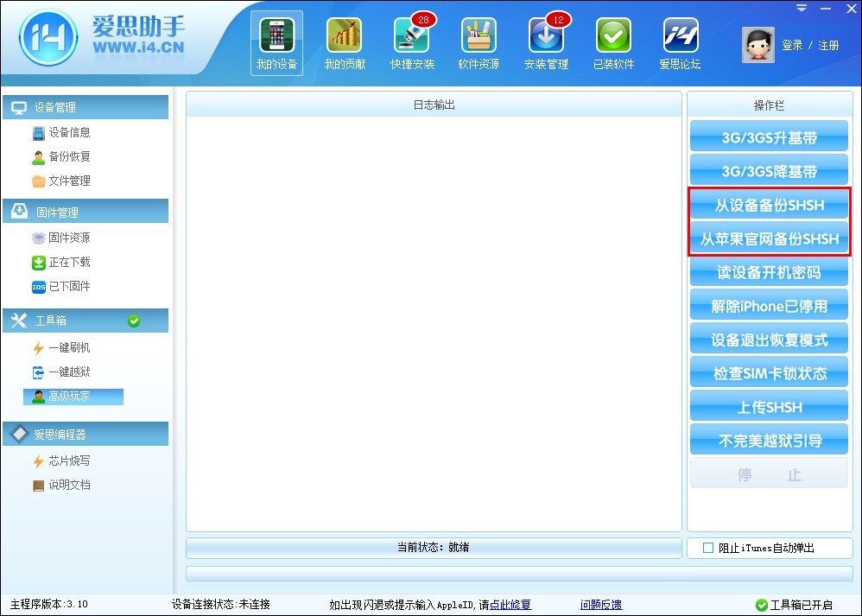Open 安装管理 download icon with badge 12

click(x=547, y=43)
